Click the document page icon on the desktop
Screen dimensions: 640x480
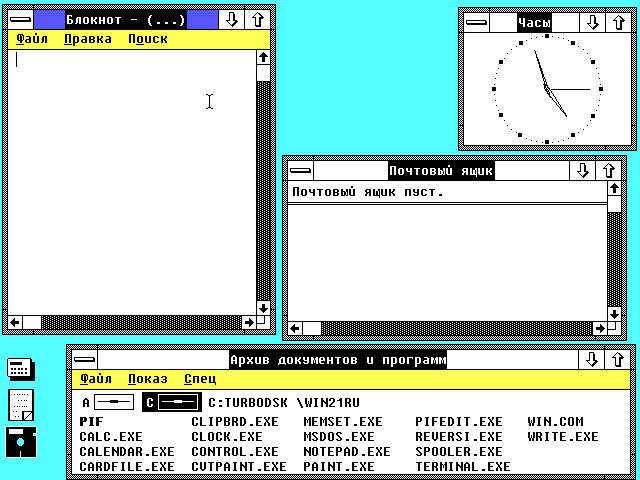20,404
